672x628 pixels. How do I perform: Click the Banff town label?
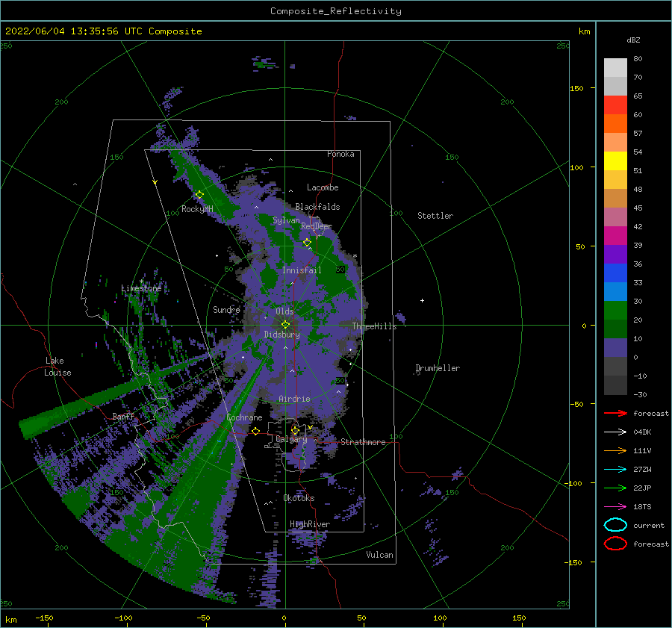(x=123, y=416)
